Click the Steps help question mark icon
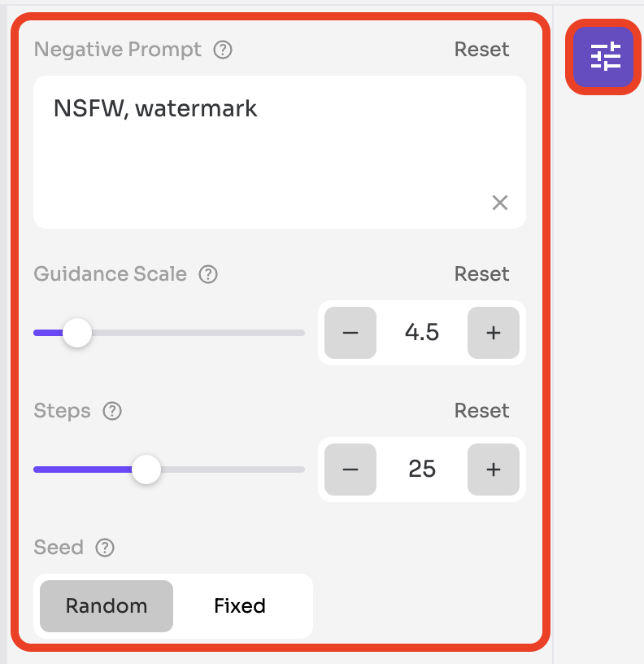This screenshot has height=664, width=644. [x=112, y=411]
